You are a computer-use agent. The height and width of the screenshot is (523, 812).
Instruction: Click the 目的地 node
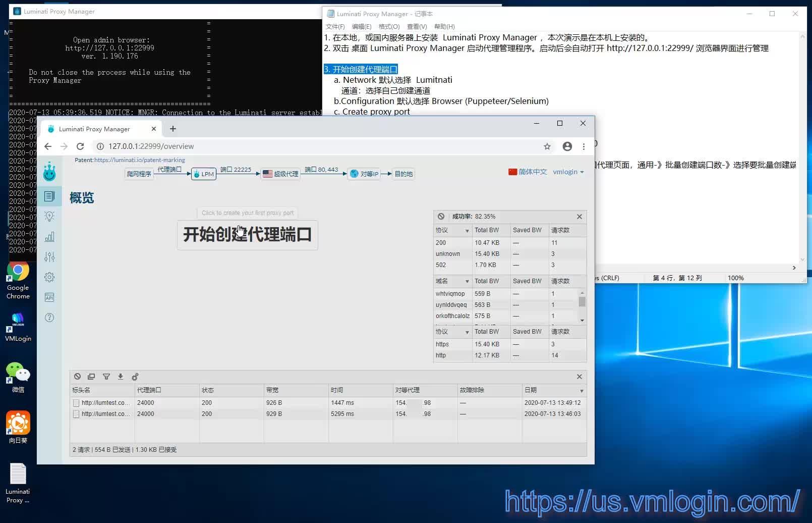(x=403, y=174)
